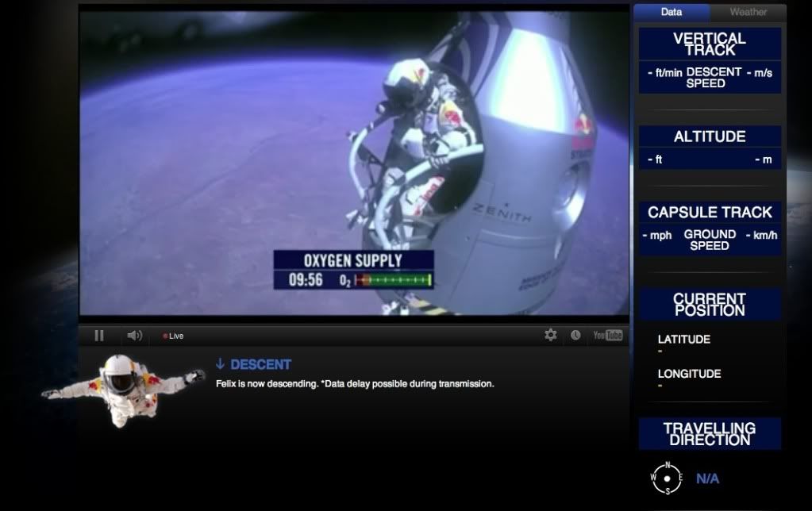Click the altitude ft value

coord(655,159)
